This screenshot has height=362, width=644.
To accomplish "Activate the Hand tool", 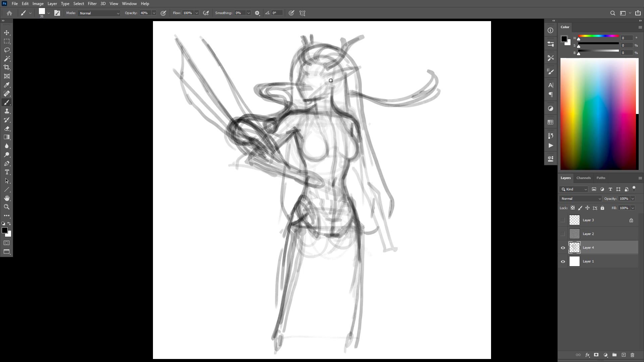I will click(x=7, y=198).
